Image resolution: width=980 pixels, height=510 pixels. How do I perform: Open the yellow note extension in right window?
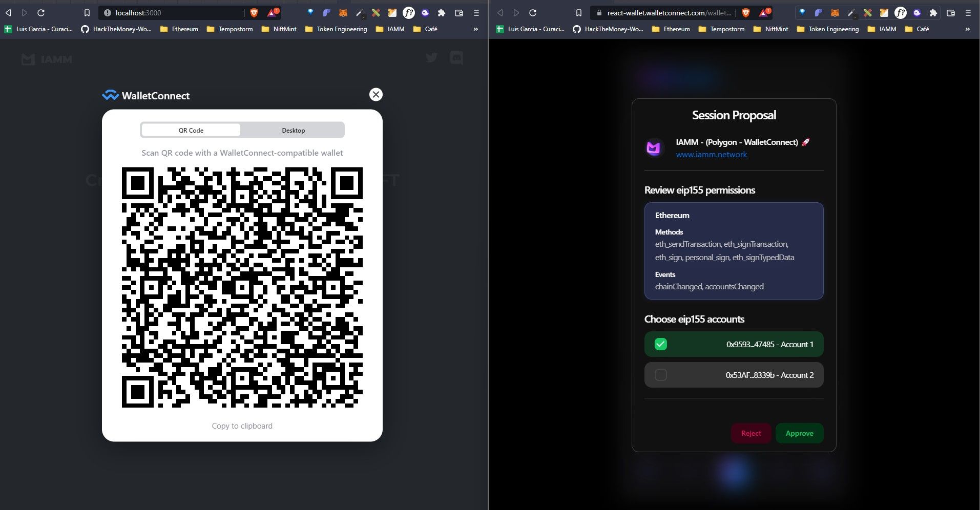pos(884,13)
